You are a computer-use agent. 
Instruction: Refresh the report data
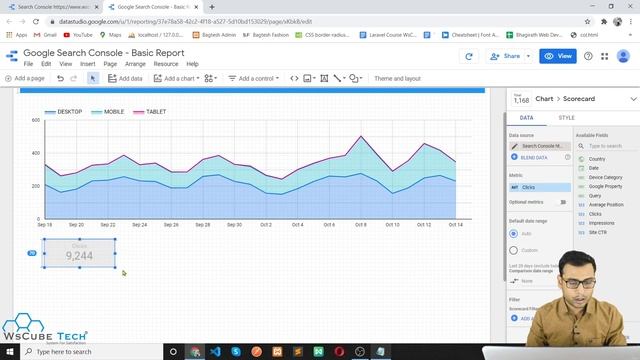(469, 56)
